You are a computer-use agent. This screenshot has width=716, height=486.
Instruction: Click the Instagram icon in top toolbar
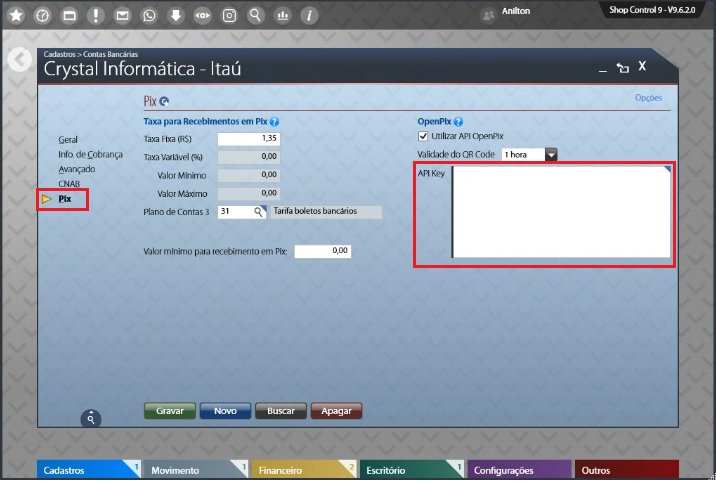pyautogui.click(x=229, y=16)
